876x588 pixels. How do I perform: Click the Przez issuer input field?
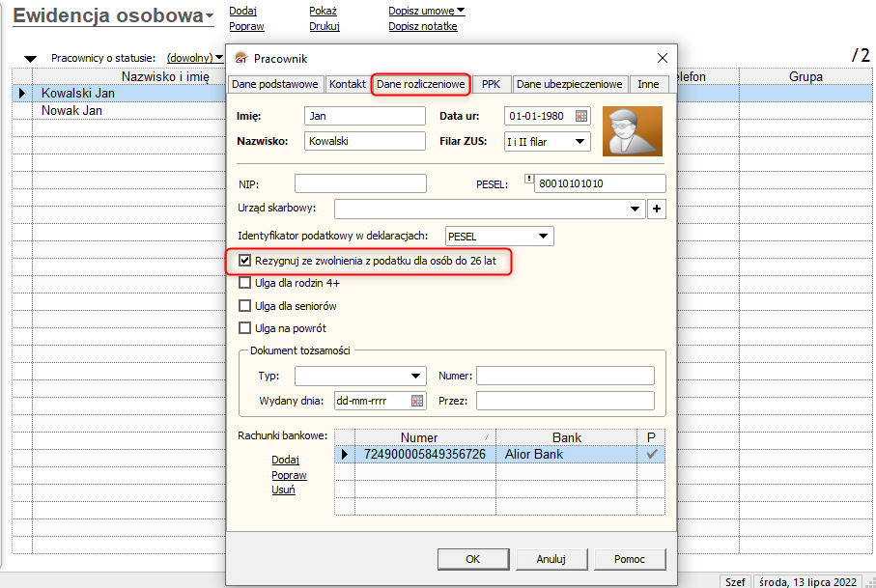point(565,401)
